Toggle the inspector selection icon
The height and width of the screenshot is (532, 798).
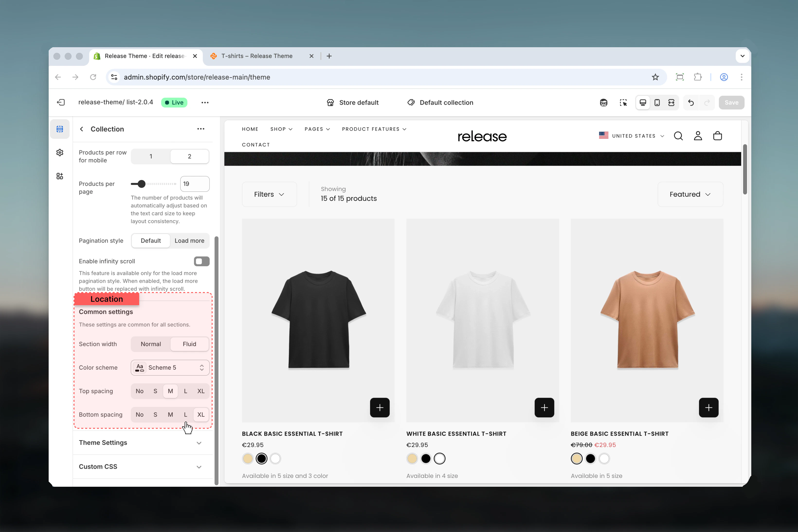pyautogui.click(x=623, y=102)
